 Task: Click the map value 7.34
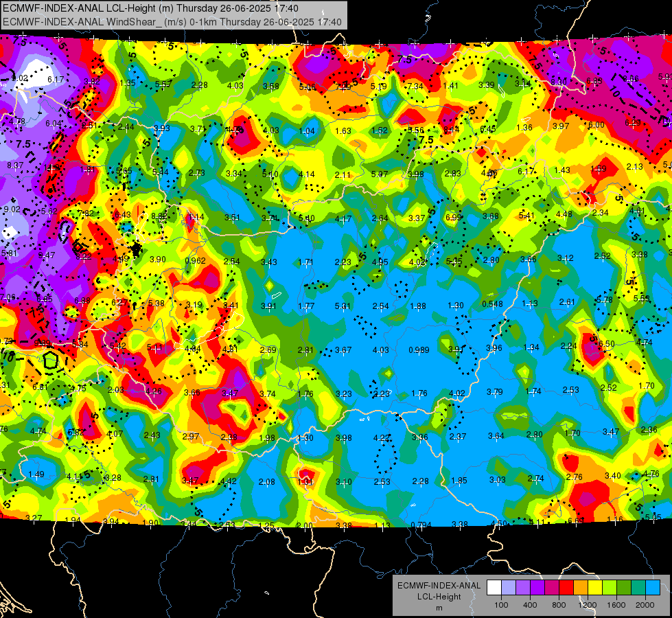tap(415, 87)
